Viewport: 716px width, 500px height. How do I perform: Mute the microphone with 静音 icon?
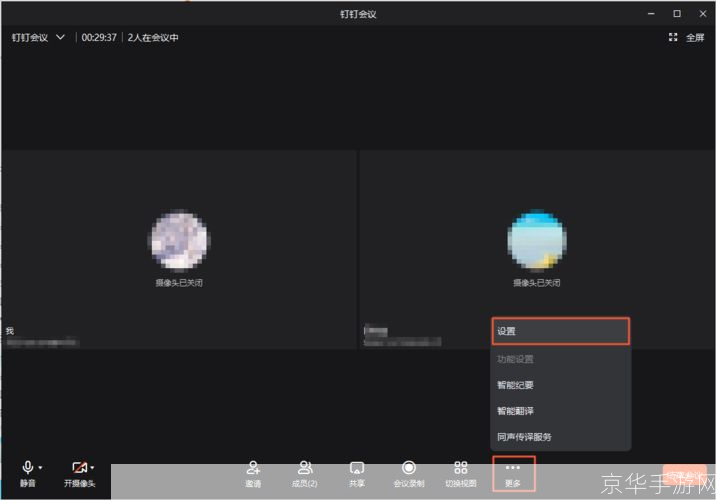click(x=27, y=468)
